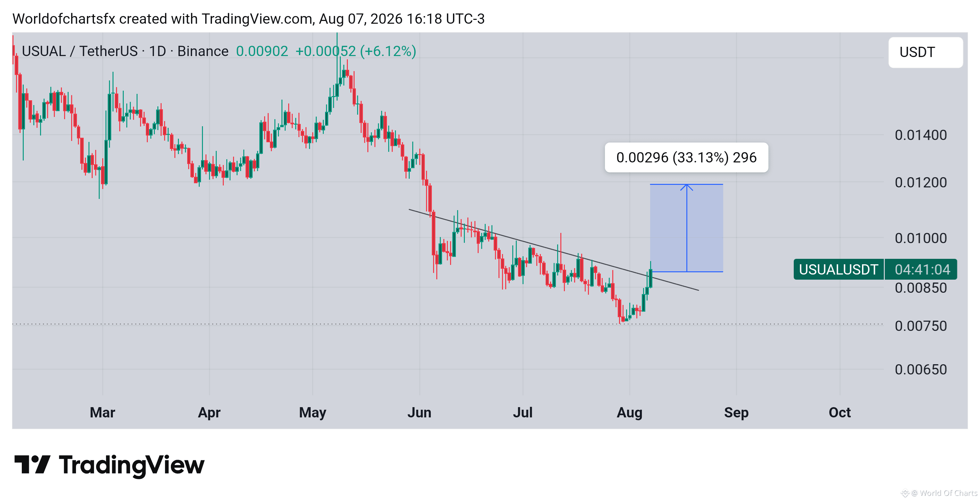Click the USUALUSDT price label tag
980x501 pixels.
[839, 269]
